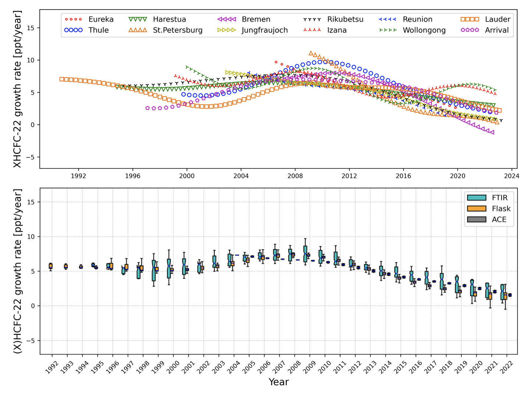Select the Izana red legend marker

312,30
